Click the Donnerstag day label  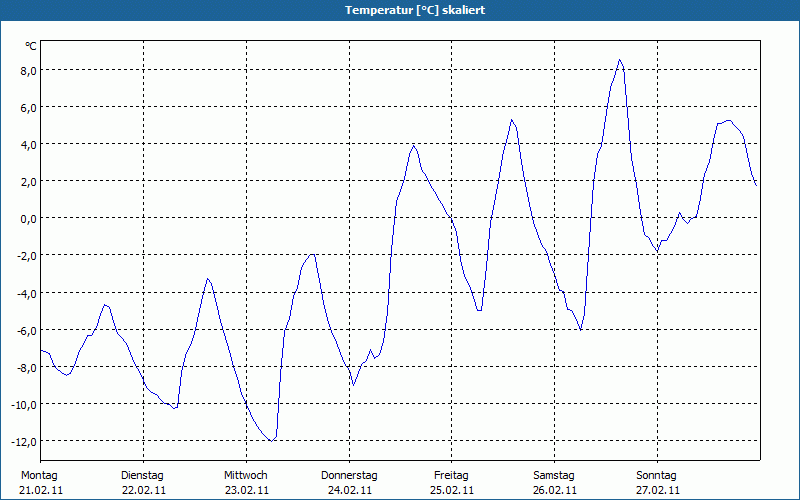[x=349, y=476]
